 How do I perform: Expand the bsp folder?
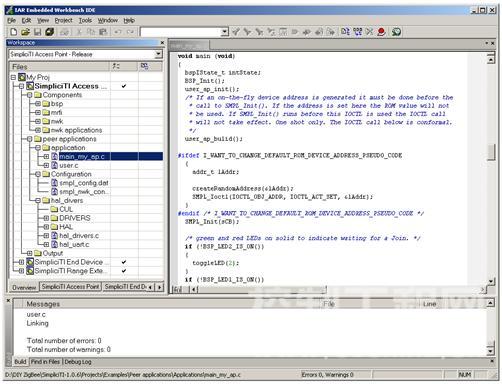pyautogui.click(x=38, y=104)
